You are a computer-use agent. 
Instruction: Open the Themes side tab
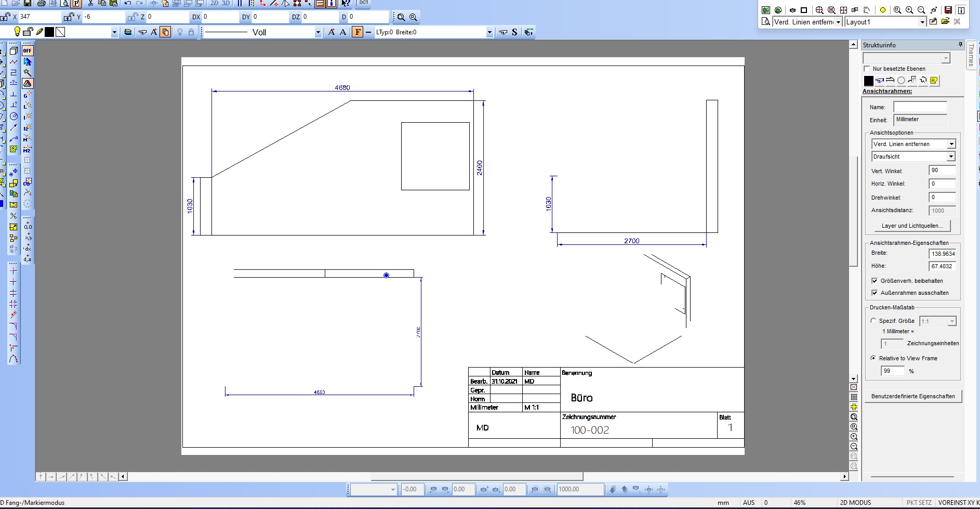click(x=971, y=55)
